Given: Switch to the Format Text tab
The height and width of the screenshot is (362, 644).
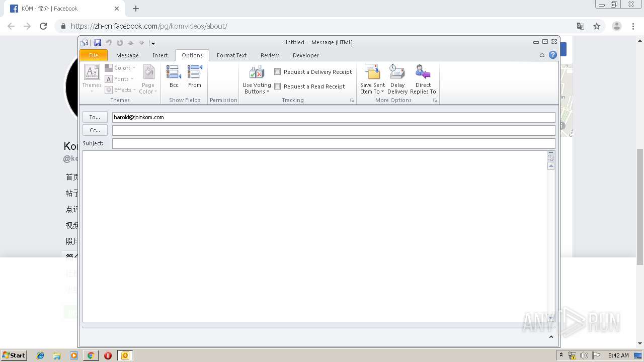Looking at the screenshot, I should pos(231,55).
